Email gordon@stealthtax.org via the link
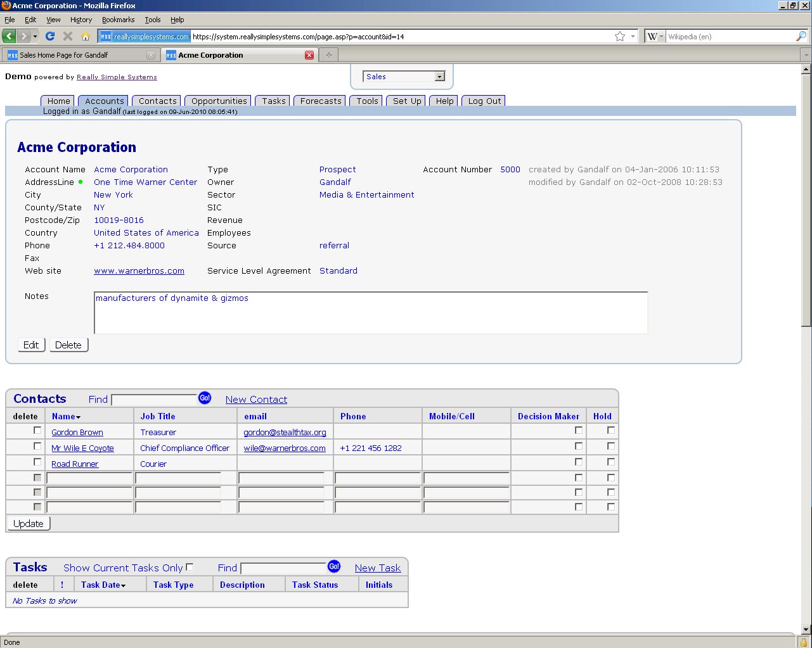Image resolution: width=812 pixels, height=648 pixels. [x=285, y=432]
